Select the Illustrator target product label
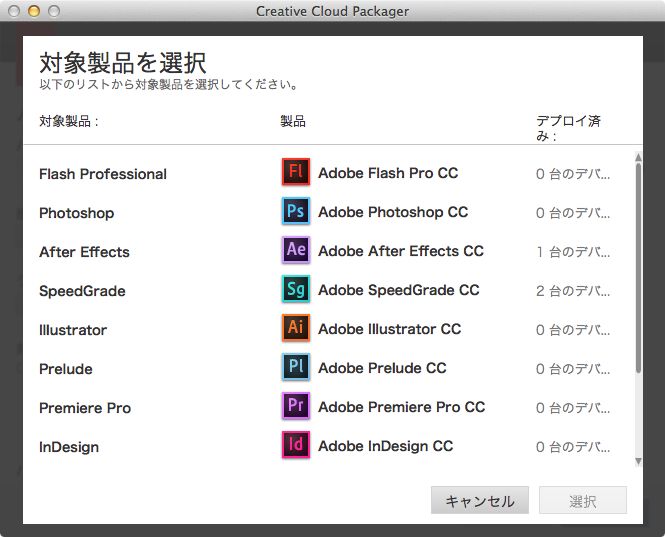Screen dimensions: 665x537 73,330
